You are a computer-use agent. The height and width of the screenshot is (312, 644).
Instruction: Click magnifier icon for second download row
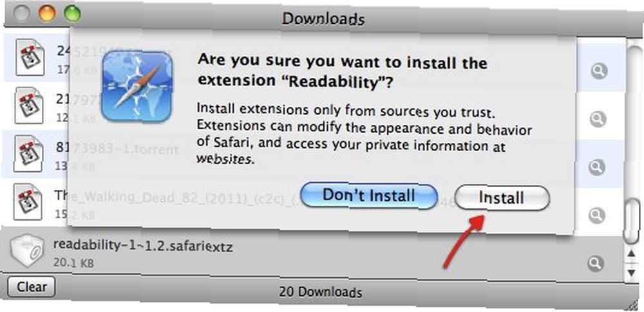[598, 120]
